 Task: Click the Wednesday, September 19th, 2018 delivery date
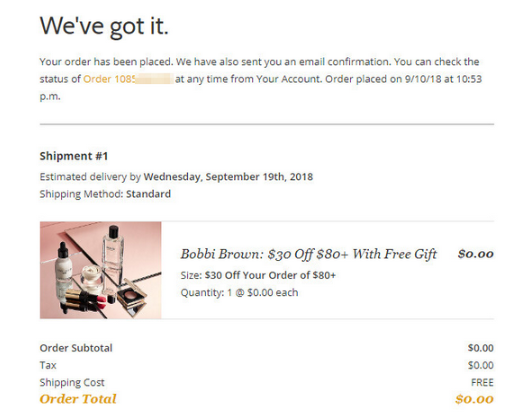228,177
